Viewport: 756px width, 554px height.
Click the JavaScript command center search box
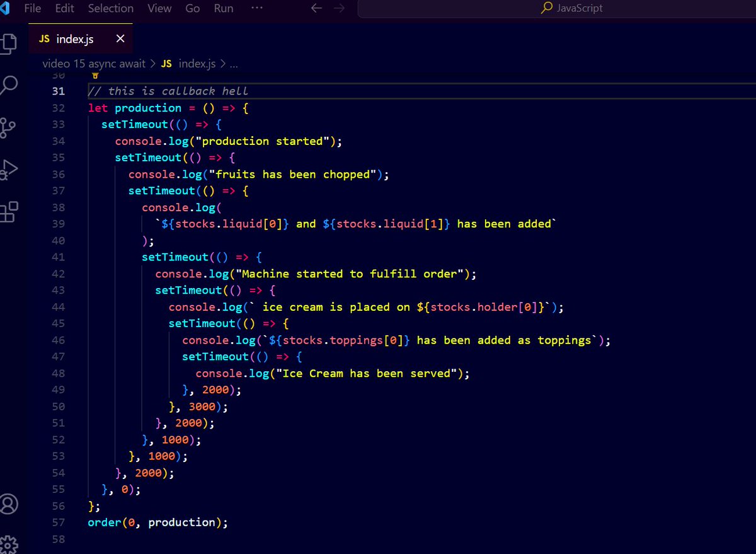coord(557,8)
